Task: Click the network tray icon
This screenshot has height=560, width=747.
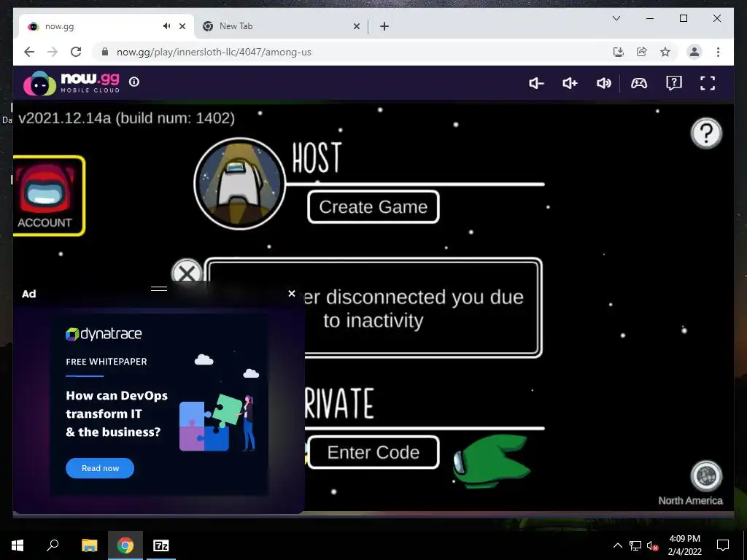Action: (x=635, y=545)
